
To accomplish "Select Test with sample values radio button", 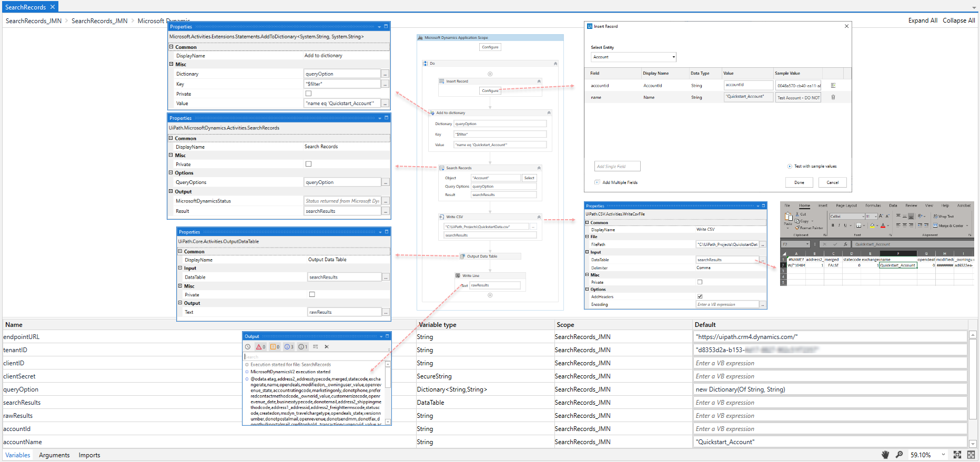I will 790,166.
